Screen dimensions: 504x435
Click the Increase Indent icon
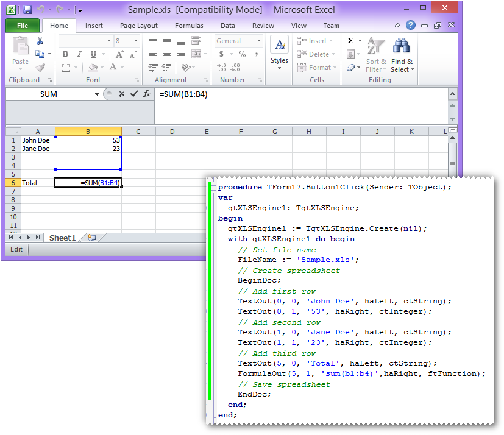167,67
